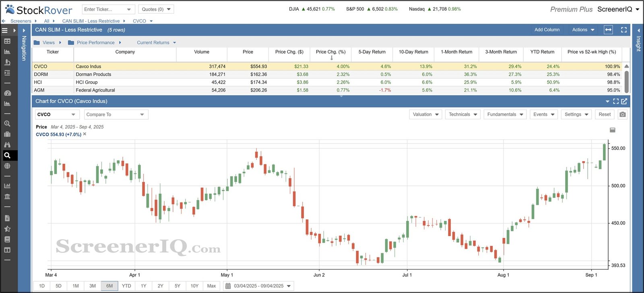Open the Actions dropdown menu
The image size is (644, 293).
coord(583,30)
